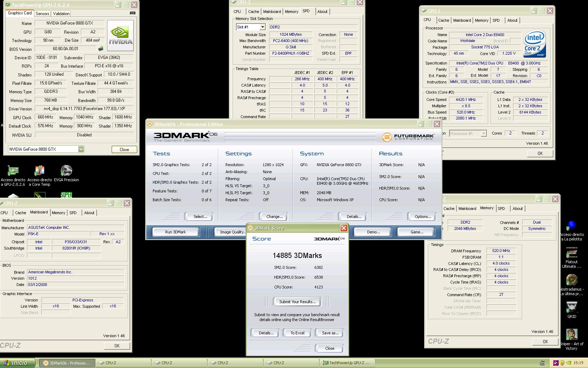Open the EVGA Precision desktop icon

click(66, 173)
